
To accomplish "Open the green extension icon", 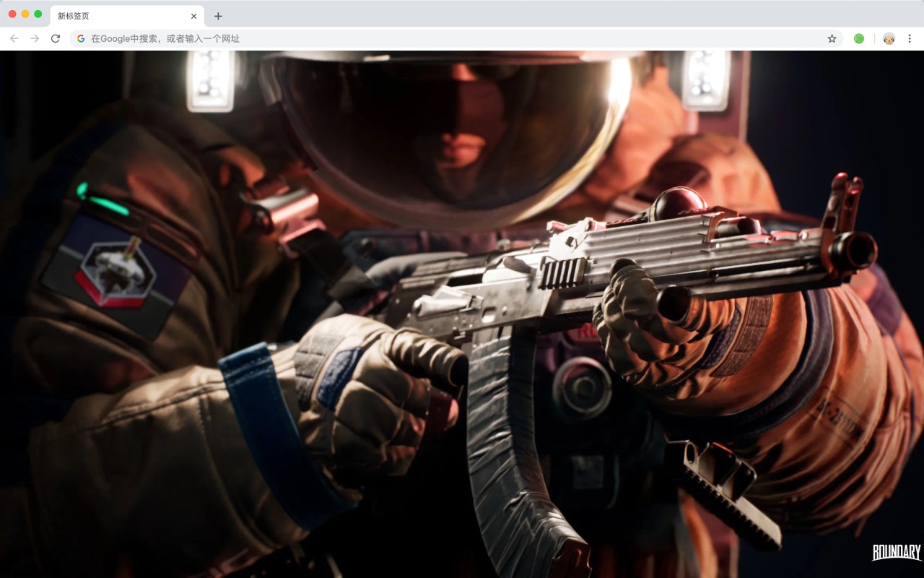I will (x=859, y=38).
